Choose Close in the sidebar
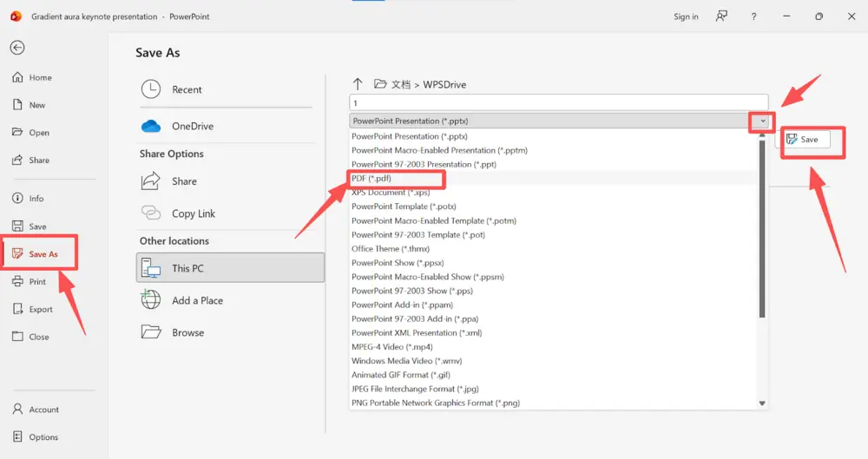 [x=31, y=336]
